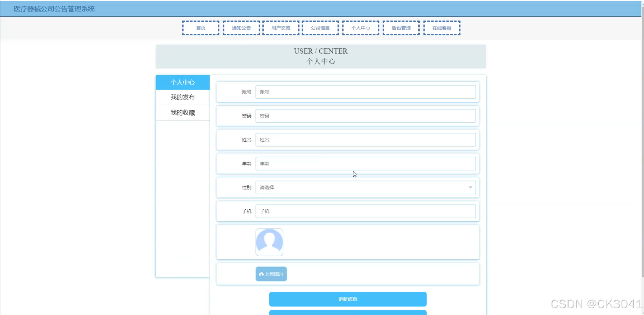Click the 上传图片 upload button

(271, 274)
